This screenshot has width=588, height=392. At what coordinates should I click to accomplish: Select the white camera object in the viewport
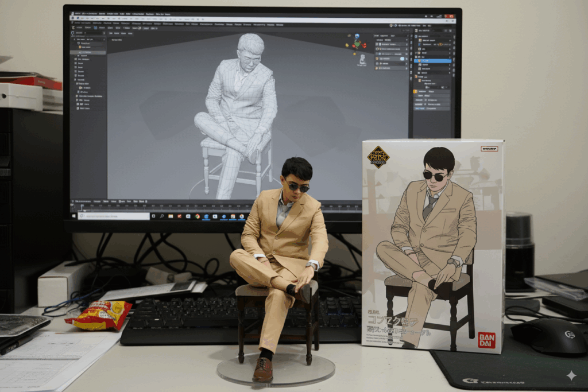pyautogui.click(x=362, y=59)
